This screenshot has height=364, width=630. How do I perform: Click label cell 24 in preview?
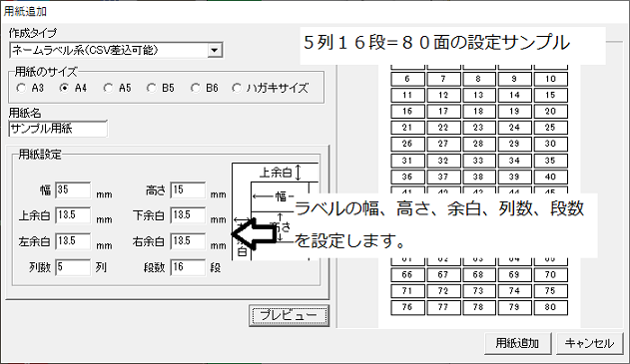point(515,128)
